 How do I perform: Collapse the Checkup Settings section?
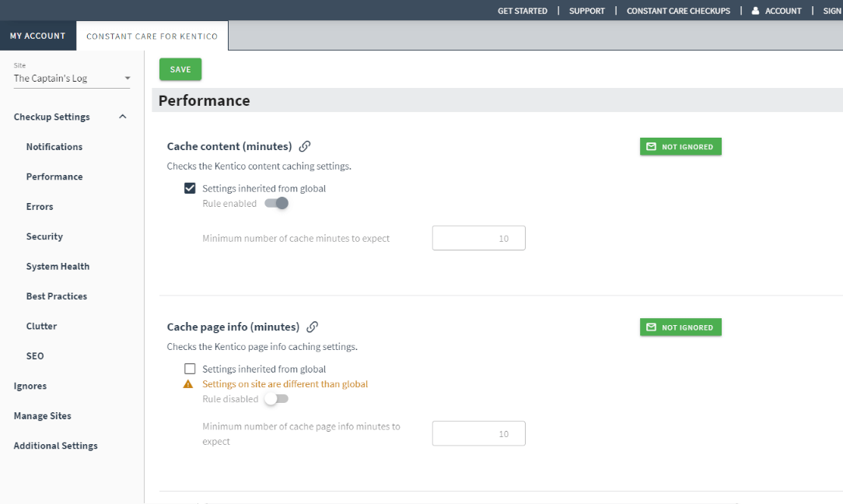point(123,117)
